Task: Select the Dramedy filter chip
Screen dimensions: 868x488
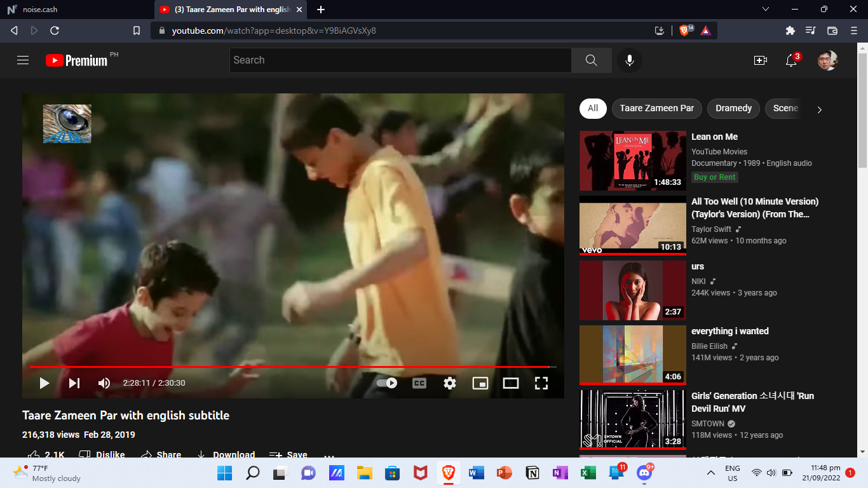Action: point(734,109)
